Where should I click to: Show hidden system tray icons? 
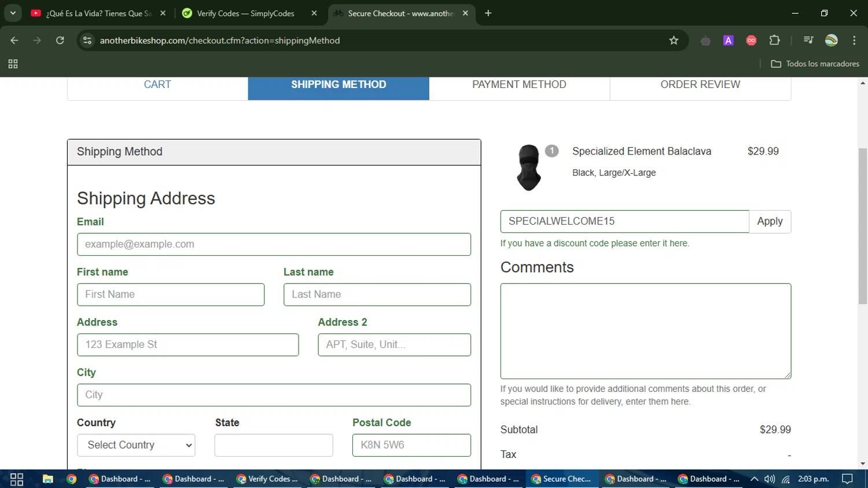coord(755,479)
